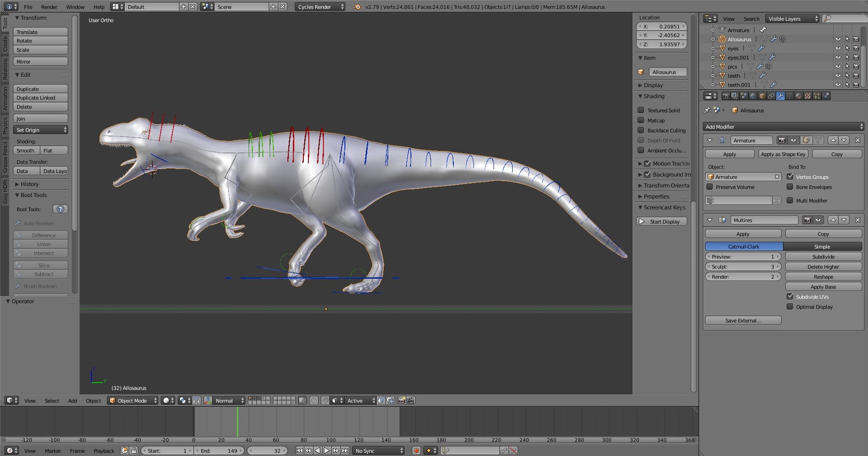Hide the teeth.001 object in outliner

(838, 85)
